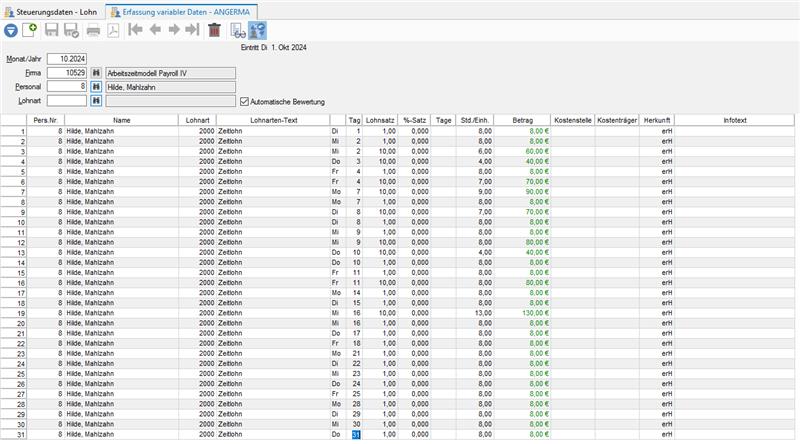Click the Std./Einh. column header
Viewport: 800px width, 444px height.
coord(475,120)
